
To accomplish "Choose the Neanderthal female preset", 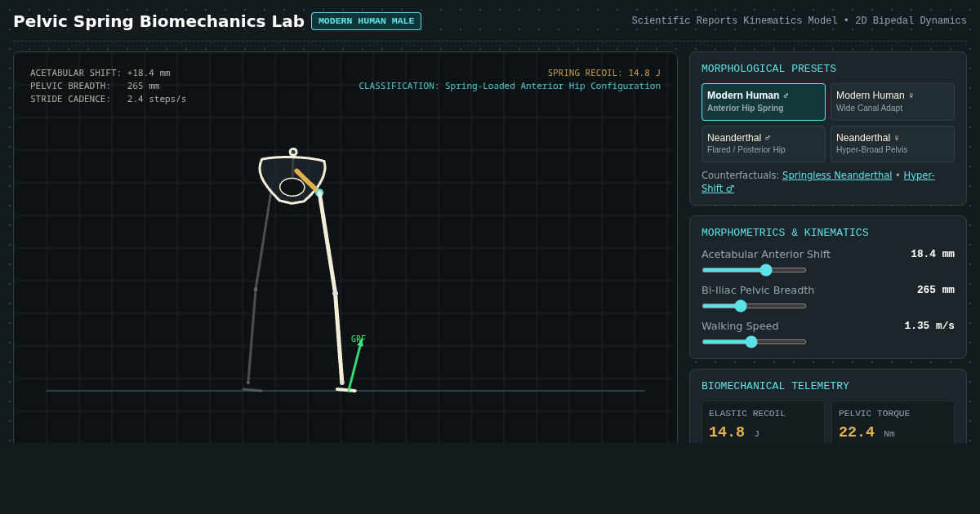I will pos(893,144).
